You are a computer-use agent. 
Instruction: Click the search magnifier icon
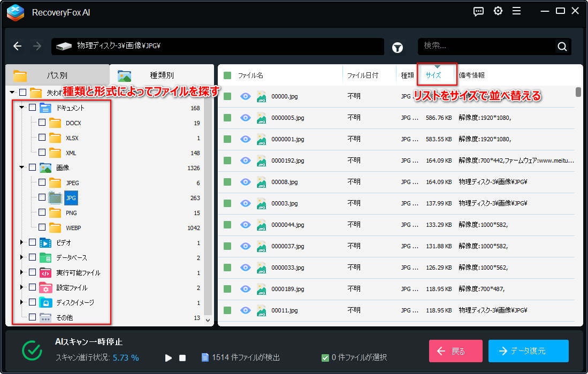click(x=562, y=47)
